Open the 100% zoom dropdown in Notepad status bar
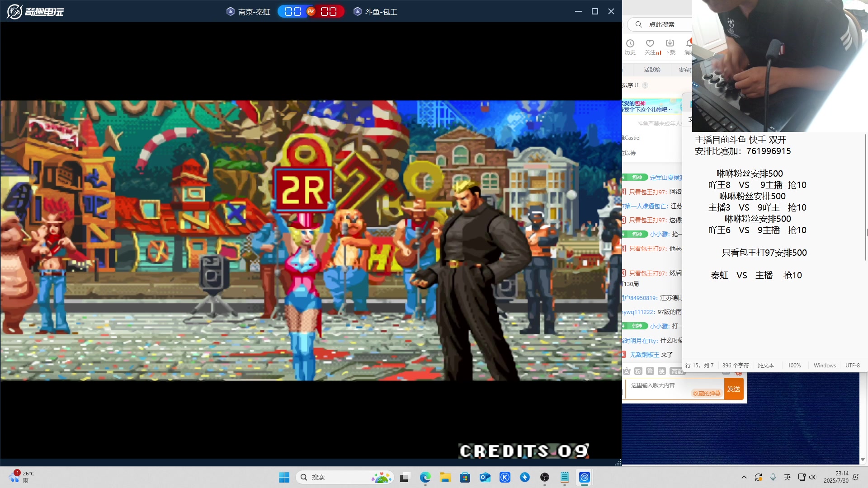The height and width of the screenshot is (488, 868). coord(794,366)
